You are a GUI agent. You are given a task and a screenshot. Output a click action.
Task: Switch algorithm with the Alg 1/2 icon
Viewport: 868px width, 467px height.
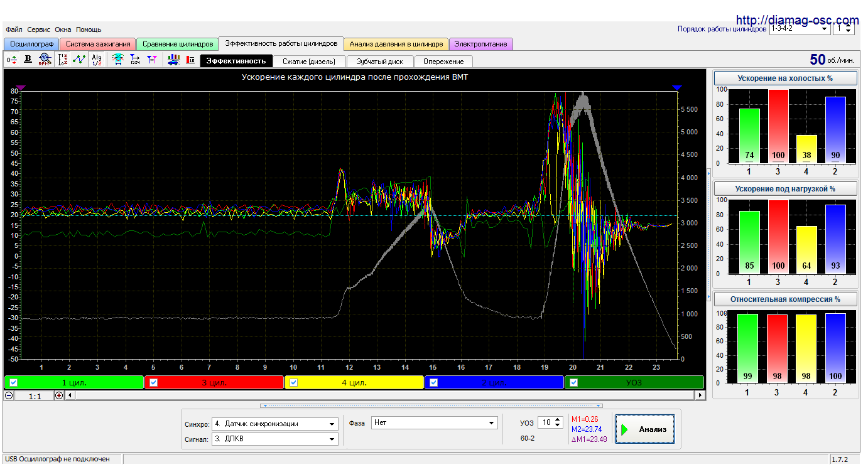(x=96, y=60)
